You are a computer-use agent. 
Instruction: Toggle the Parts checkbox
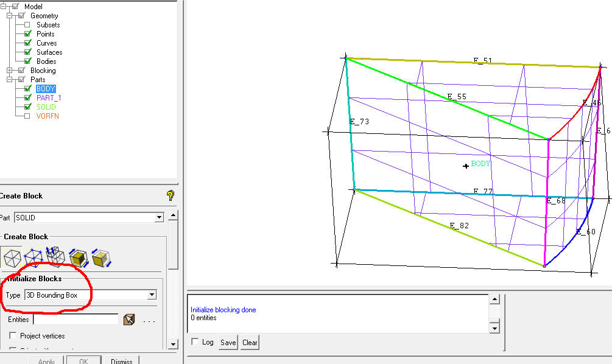pos(21,79)
